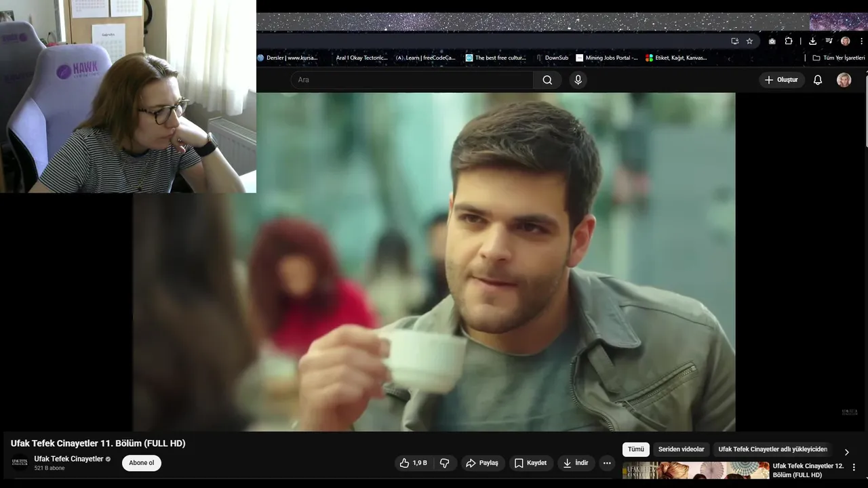Open Ufak Tefek Cinayetler 12. Bölüm title
This screenshot has height=488, width=868.
coord(808,470)
